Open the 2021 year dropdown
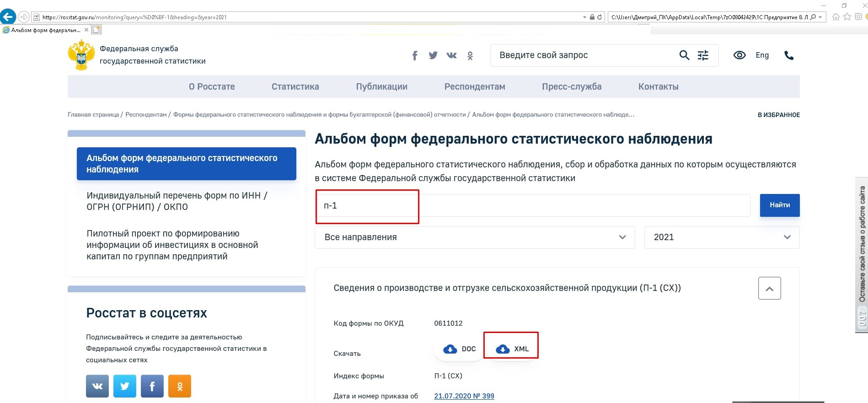This screenshot has width=868, height=403. pos(721,237)
